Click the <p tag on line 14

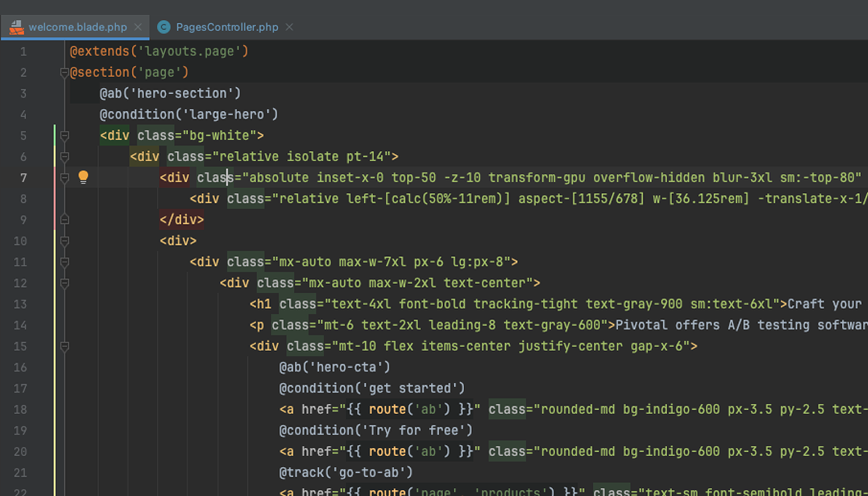pos(257,325)
